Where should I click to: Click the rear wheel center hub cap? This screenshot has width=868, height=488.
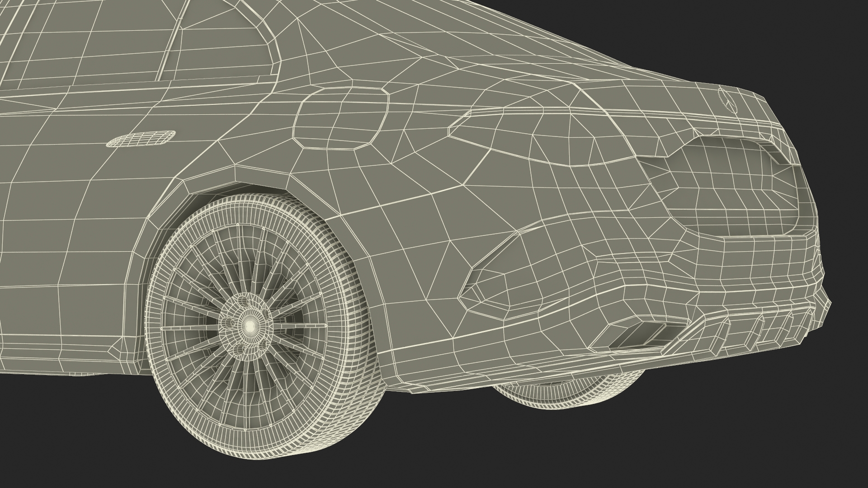249,324
